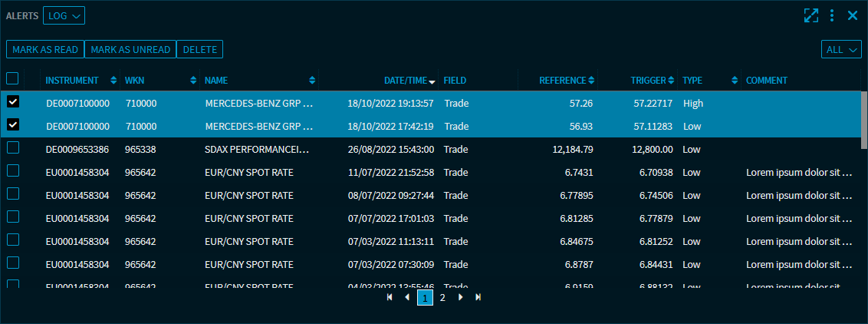Sort by the Trigger column arrows

(x=671, y=81)
